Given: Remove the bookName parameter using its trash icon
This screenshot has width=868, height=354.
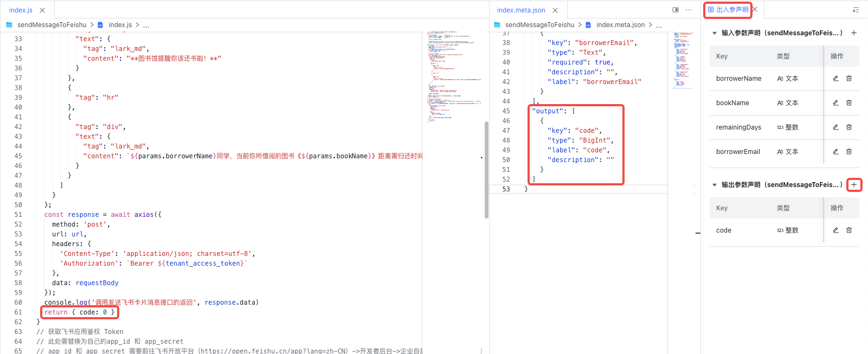Looking at the screenshot, I should click(x=849, y=103).
